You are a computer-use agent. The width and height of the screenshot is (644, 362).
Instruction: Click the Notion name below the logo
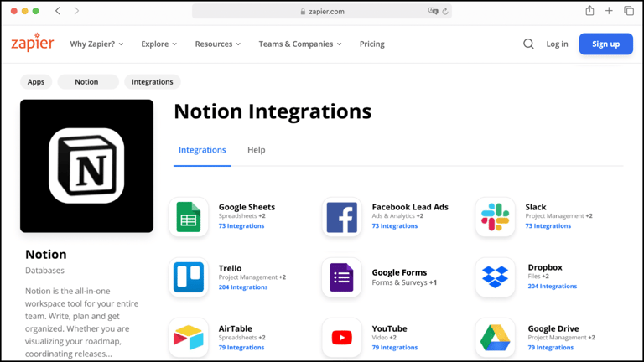tap(46, 255)
